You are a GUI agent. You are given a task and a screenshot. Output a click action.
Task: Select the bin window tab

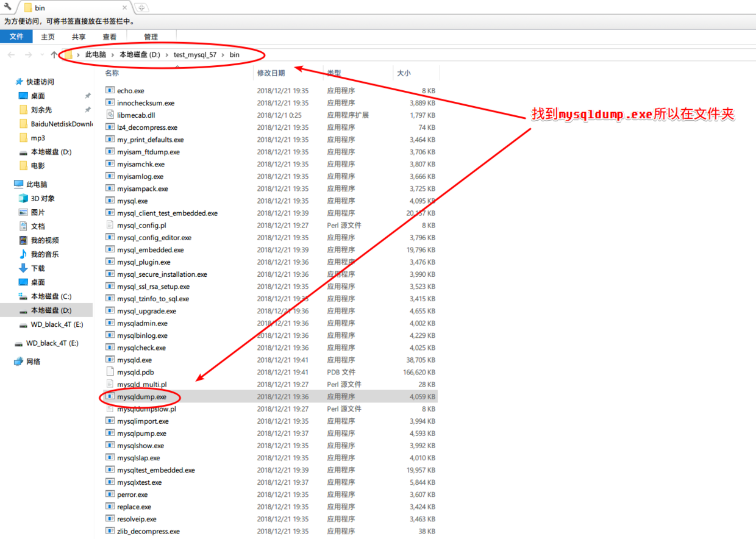coord(76,8)
